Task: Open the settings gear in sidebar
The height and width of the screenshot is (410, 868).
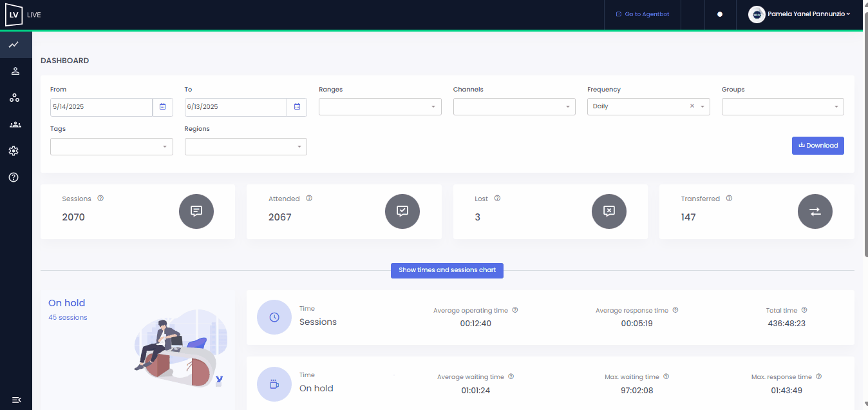Action: (14, 151)
